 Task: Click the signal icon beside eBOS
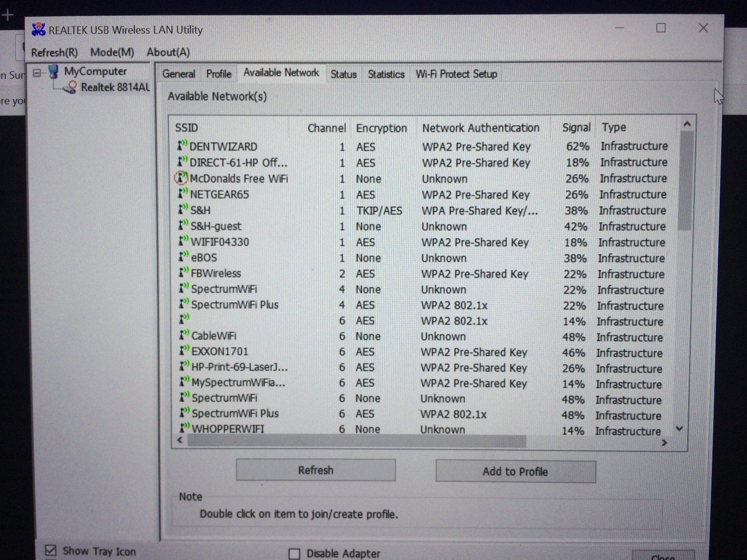coord(184,257)
